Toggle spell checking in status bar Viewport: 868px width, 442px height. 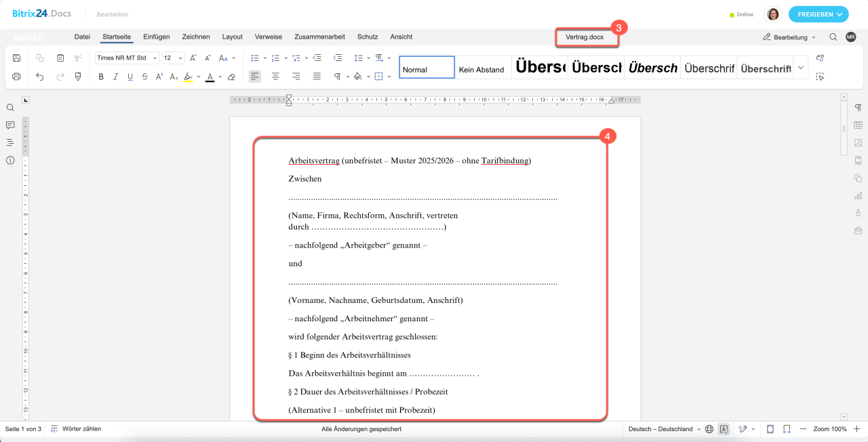pos(724,429)
